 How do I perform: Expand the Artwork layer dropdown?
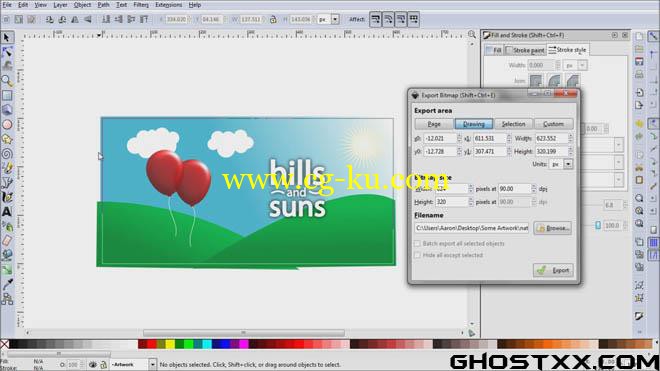(152, 365)
